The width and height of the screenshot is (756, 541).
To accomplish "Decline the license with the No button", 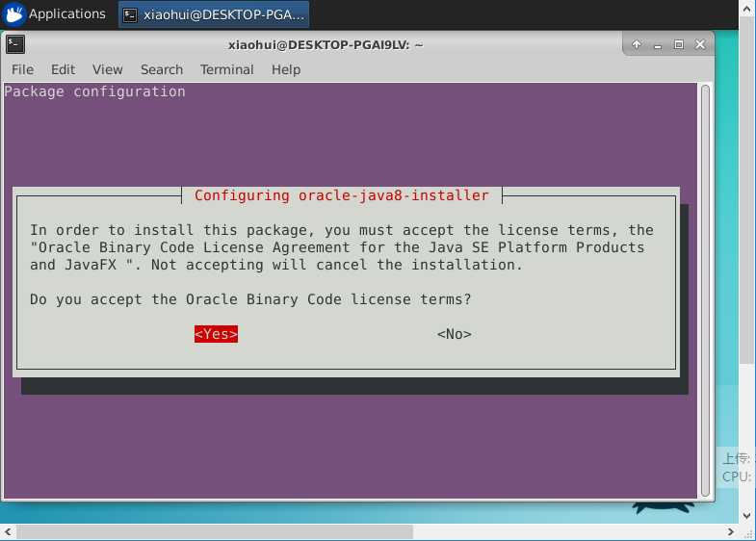I will (x=455, y=334).
